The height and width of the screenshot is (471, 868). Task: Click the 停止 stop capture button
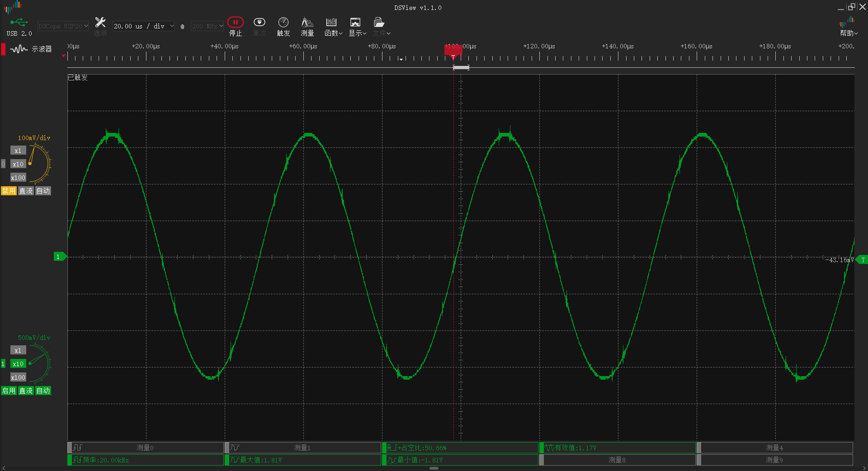click(x=235, y=26)
